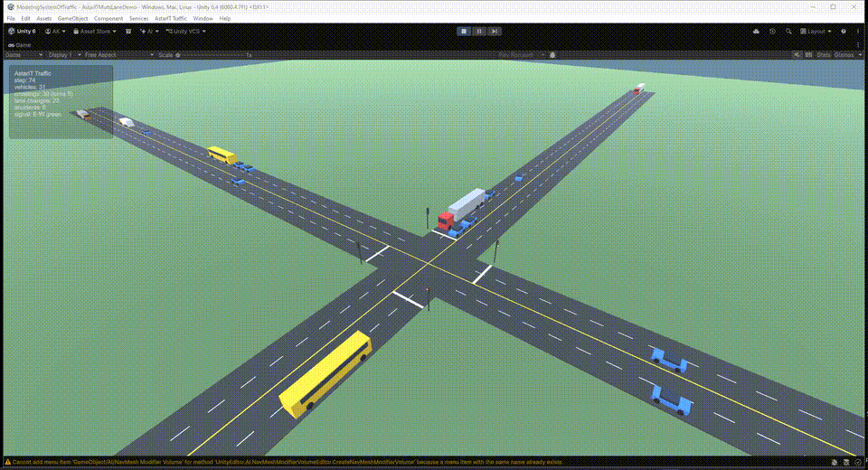
Task: Click the "vehicles: 31" overlay text
Action: 30,87
